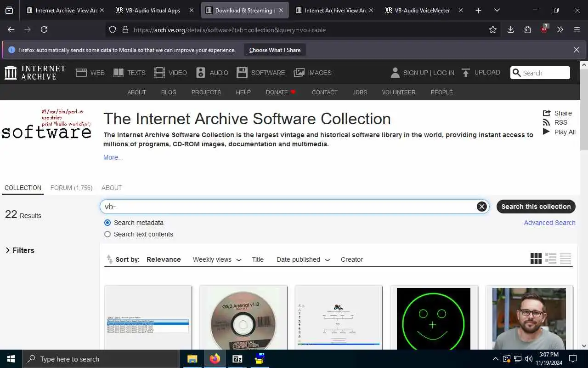
Task: Open the Projects menu item
Action: (x=206, y=92)
